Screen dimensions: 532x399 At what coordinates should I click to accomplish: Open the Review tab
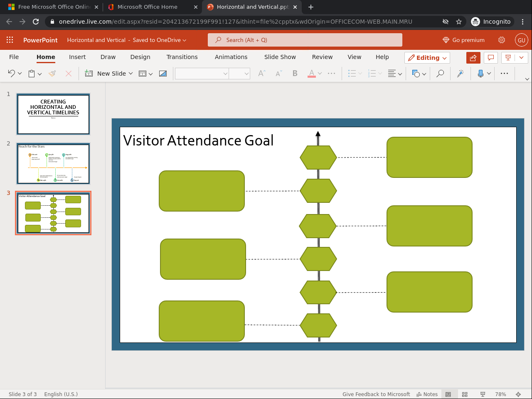pyautogui.click(x=323, y=57)
